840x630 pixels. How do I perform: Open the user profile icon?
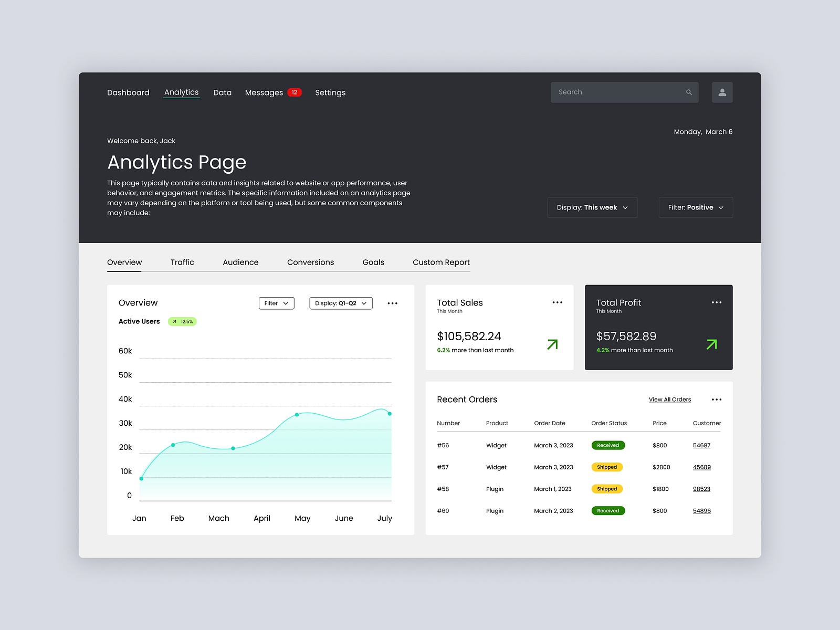tap(722, 92)
